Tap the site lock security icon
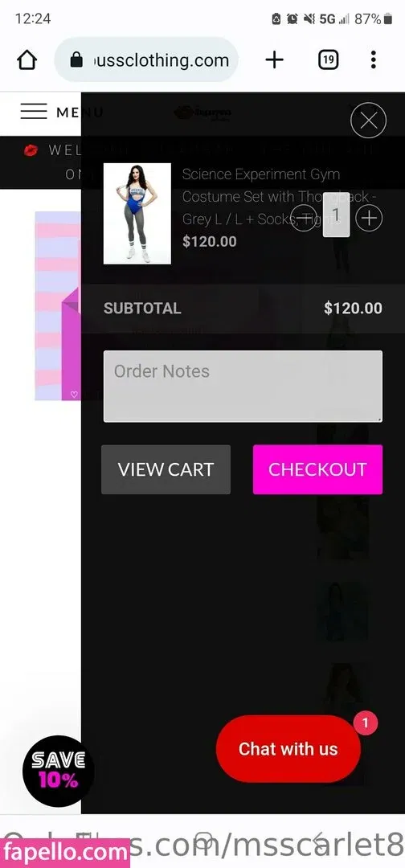Viewport: 405px width, 868px height. click(x=77, y=59)
